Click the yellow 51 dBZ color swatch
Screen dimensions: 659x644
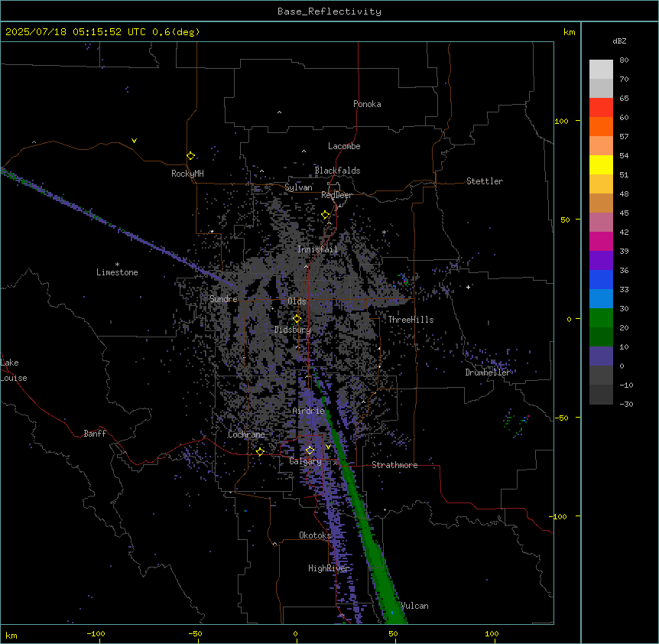click(x=601, y=164)
